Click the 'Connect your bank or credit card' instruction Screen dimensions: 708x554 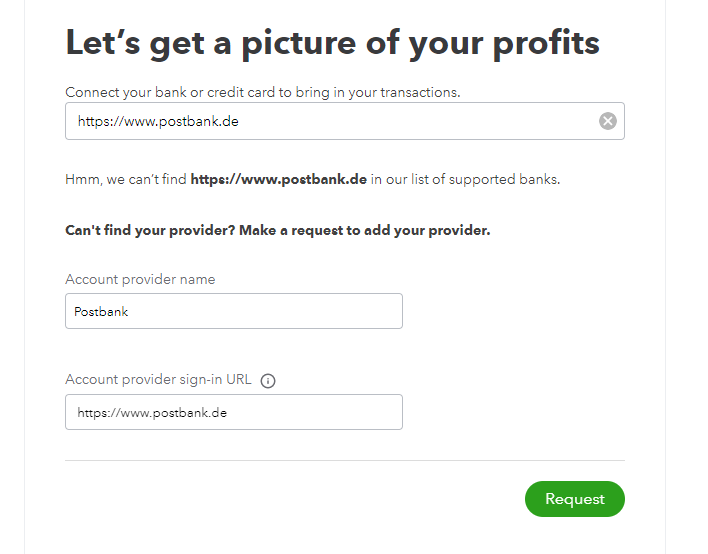(262, 92)
